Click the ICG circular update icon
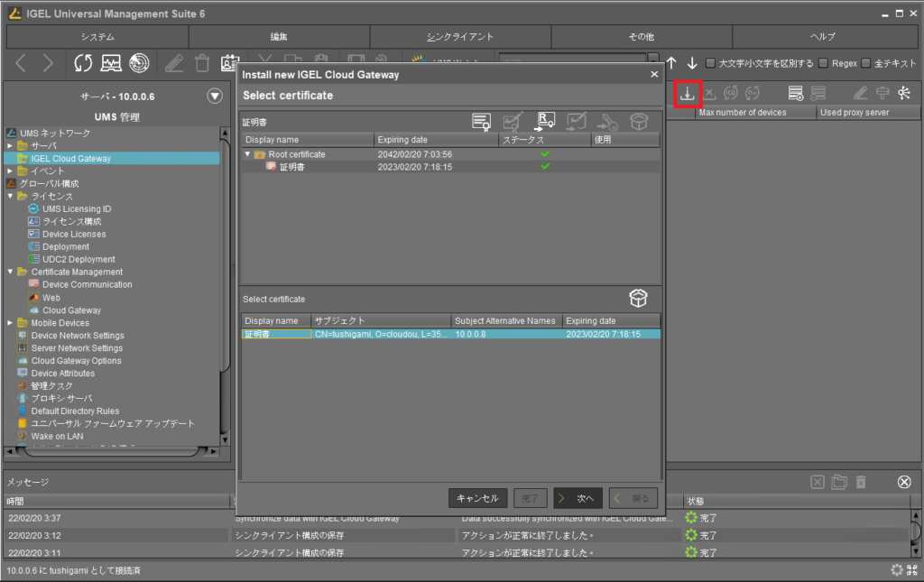924x582 pixels. click(x=731, y=93)
